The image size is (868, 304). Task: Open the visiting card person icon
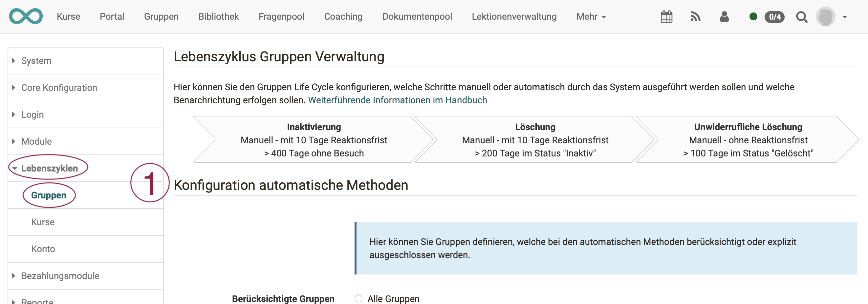(725, 17)
